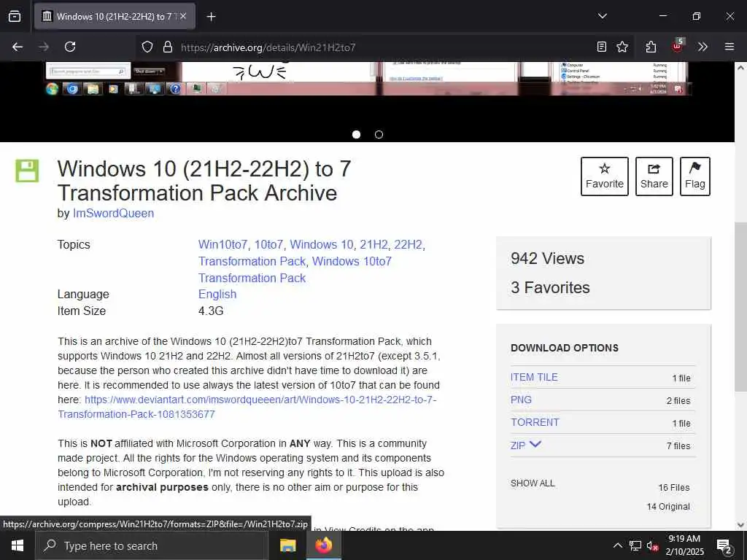This screenshot has height=560, width=747.
Task: Open muted volume tray icon
Action: (x=652, y=546)
